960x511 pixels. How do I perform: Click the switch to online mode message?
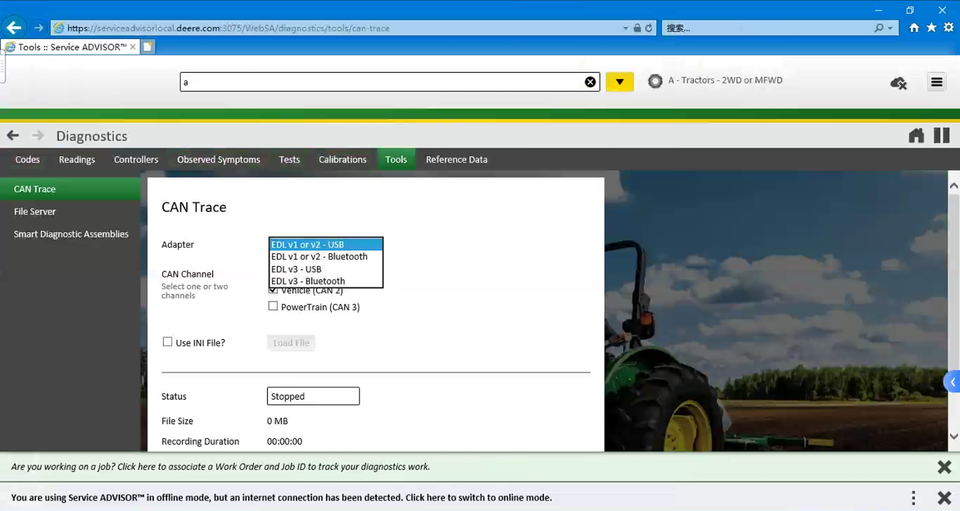(281, 498)
